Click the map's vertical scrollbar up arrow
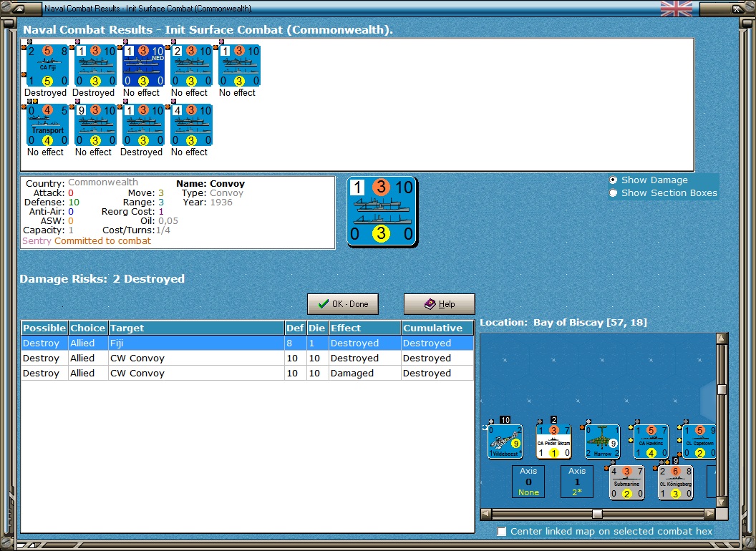Screen dimensions: 756x551 [x=722, y=338]
